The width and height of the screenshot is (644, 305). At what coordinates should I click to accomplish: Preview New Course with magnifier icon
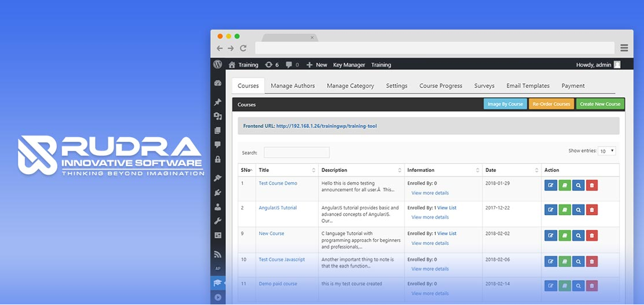[578, 236]
